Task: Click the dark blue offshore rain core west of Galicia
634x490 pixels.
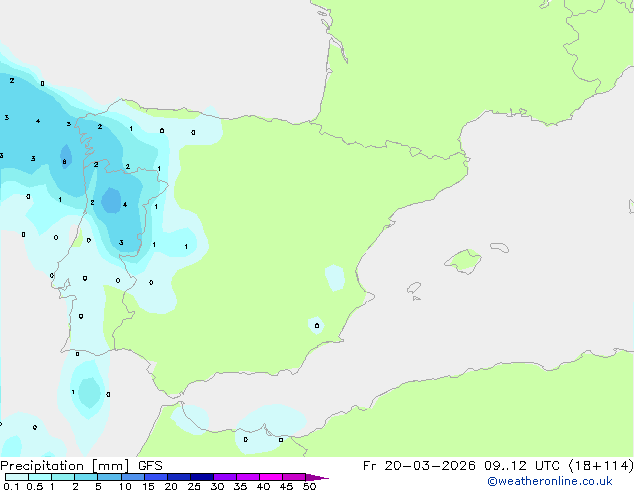Action: 66,156
